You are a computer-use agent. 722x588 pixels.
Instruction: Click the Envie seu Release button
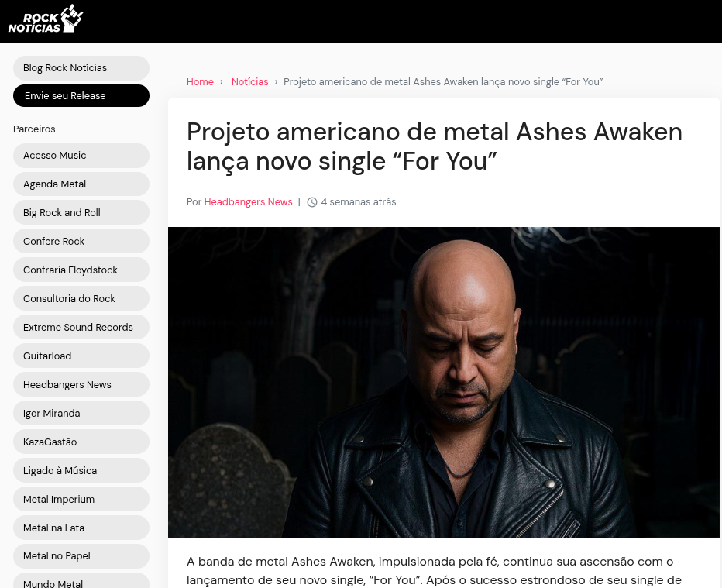point(81,96)
